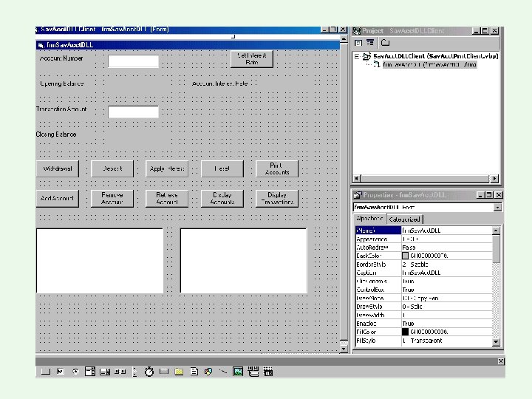This screenshot has width=532, height=399.
Task: Click Project window horizontal scroll left arrow
Action: (357, 178)
